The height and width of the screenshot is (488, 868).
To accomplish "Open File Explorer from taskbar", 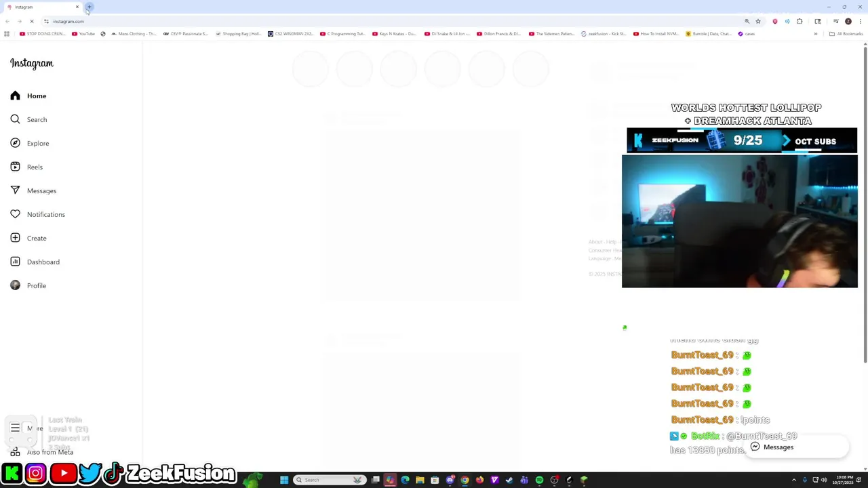I will tap(420, 480).
